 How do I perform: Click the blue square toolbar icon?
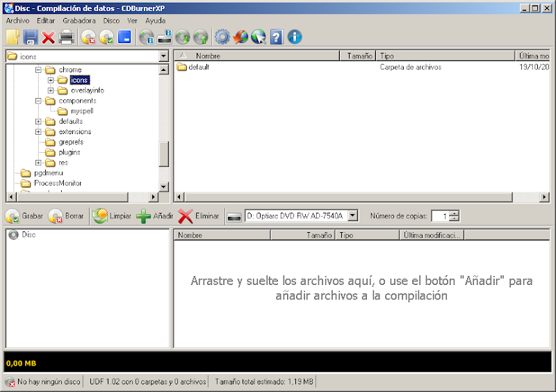pyautogui.click(x=124, y=37)
